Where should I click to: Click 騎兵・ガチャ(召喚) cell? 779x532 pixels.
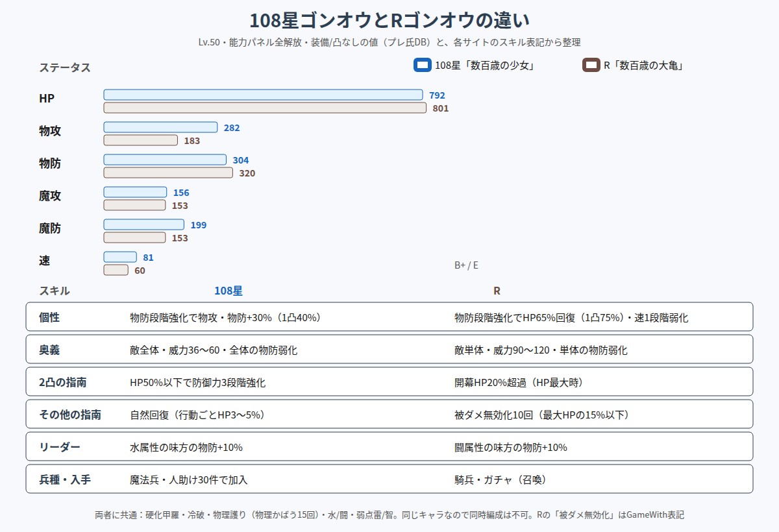pos(500,480)
